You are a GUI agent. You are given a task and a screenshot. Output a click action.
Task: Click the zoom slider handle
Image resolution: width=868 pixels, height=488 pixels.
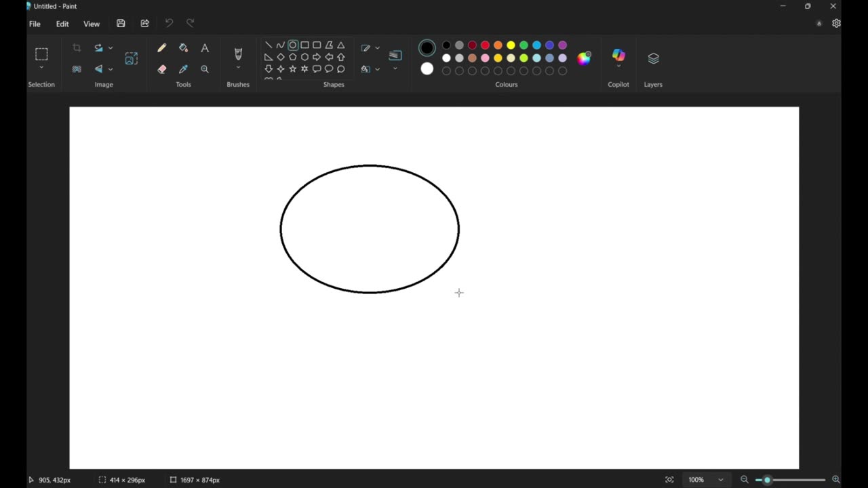point(767,480)
